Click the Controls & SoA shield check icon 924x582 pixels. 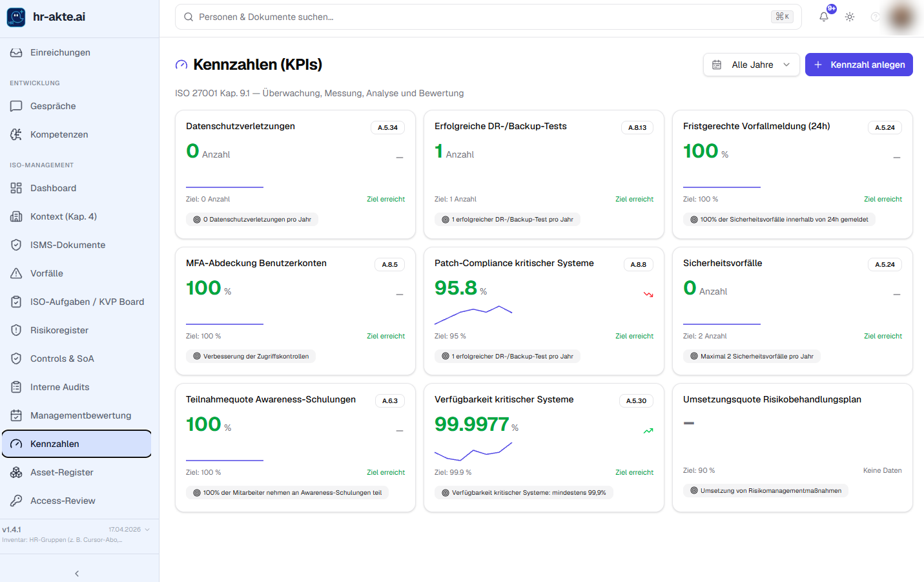click(x=16, y=359)
